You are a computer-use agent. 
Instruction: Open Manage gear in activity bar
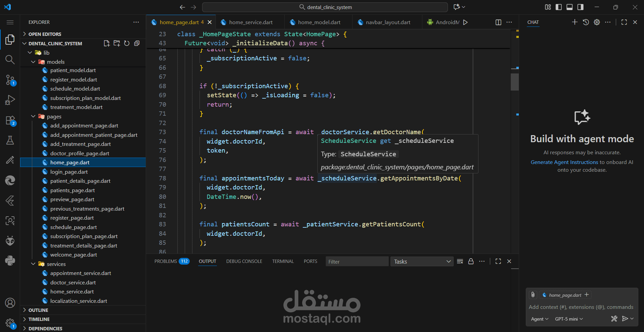point(10,323)
